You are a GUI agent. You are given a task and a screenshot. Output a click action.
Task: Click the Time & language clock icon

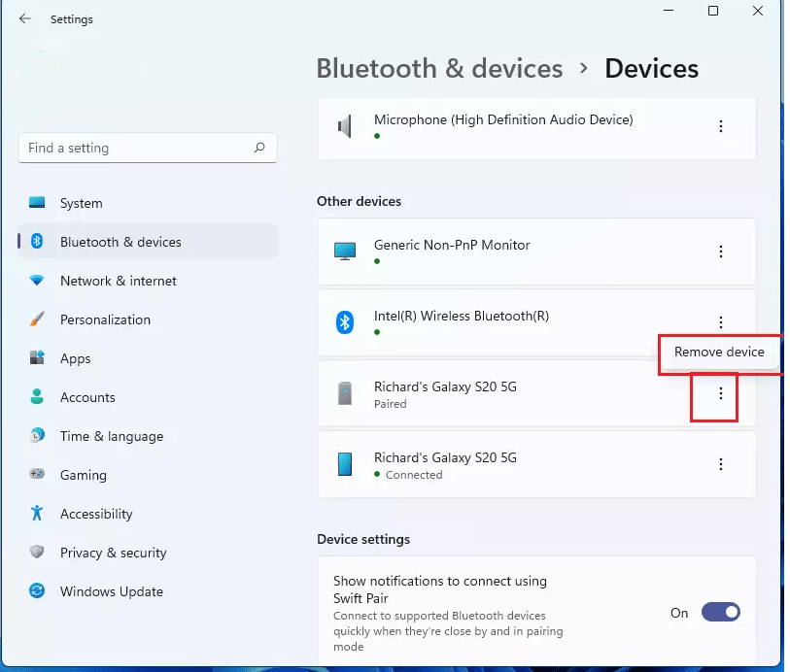tap(37, 435)
